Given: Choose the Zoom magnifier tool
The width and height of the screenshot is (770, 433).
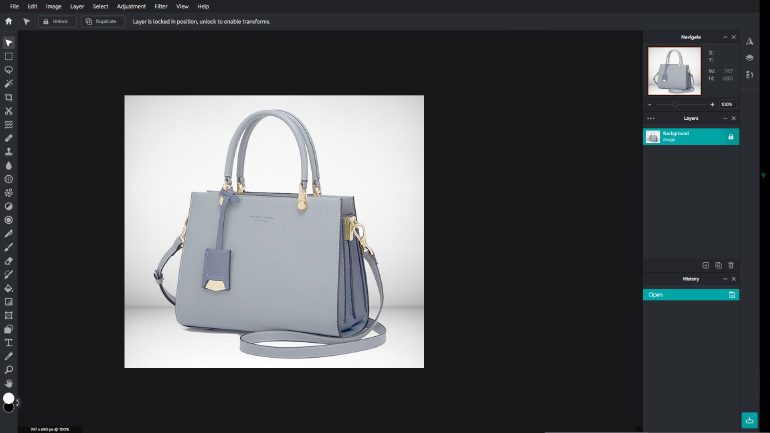Looking at the screenshot, I should tap(9, 369).
